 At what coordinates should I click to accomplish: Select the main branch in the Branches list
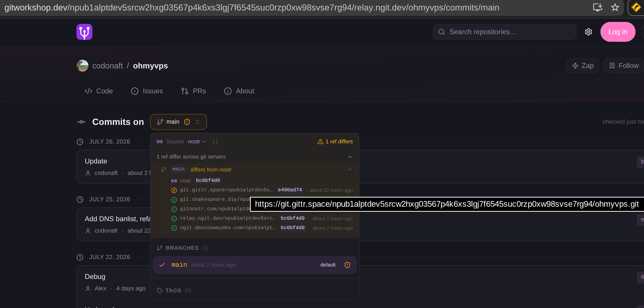(x=255, y=265)
